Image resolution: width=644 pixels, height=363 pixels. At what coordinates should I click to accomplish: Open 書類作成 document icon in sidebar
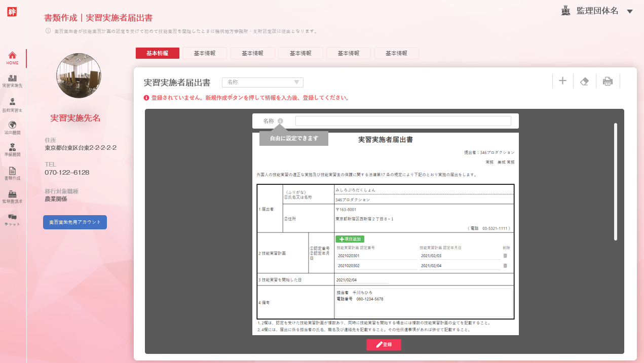pyautogui.click(x=13, y=174)
